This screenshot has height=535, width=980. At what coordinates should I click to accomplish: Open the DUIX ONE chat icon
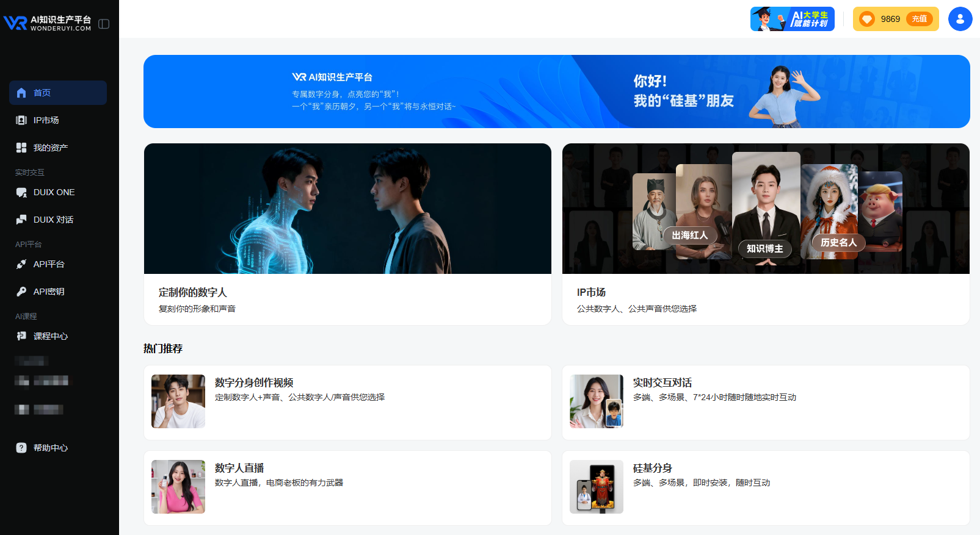tap(21, 192)
